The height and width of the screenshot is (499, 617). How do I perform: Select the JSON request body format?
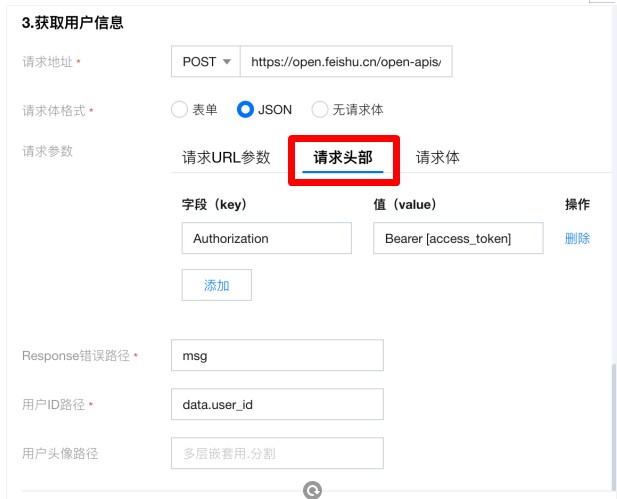[245, 109]
